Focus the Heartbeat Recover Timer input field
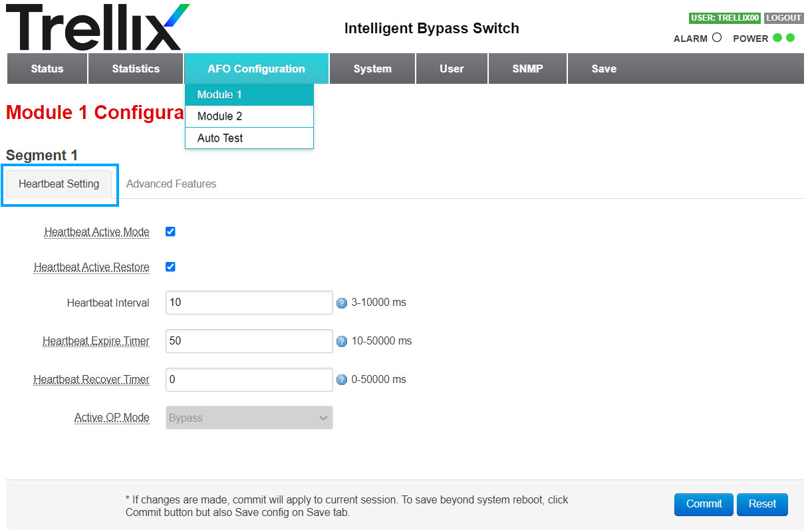Screen dimensions: 808x532 click(x=249, y=380)
